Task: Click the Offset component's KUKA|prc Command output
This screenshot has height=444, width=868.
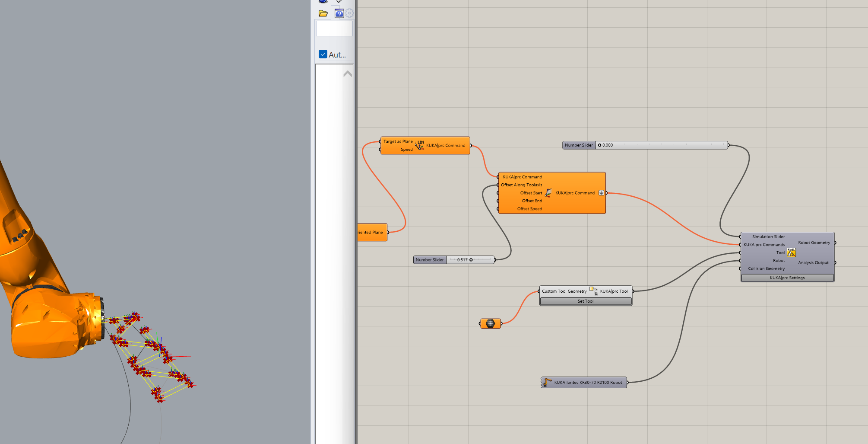Action: (575, 193)
